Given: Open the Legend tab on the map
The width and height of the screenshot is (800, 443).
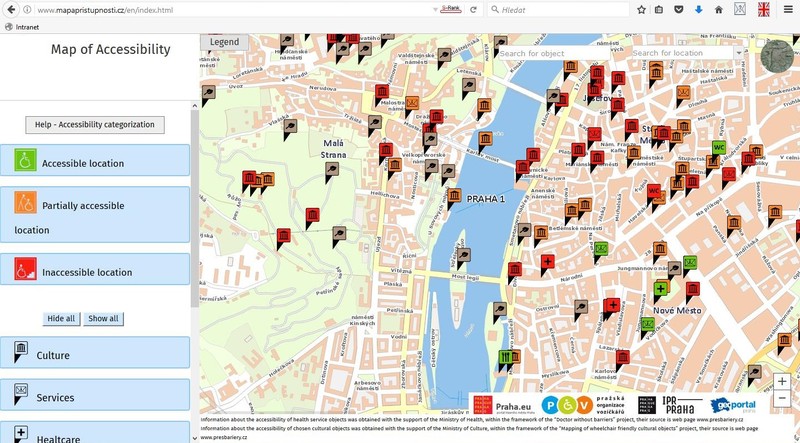Looking at the screenshot, I should click(x=224, y=43).
